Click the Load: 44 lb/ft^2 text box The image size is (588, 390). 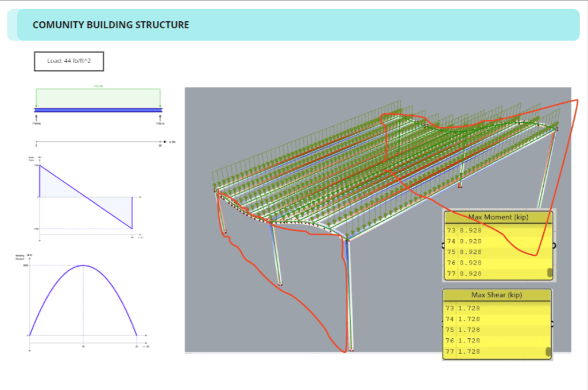click(x=69, y=61)
